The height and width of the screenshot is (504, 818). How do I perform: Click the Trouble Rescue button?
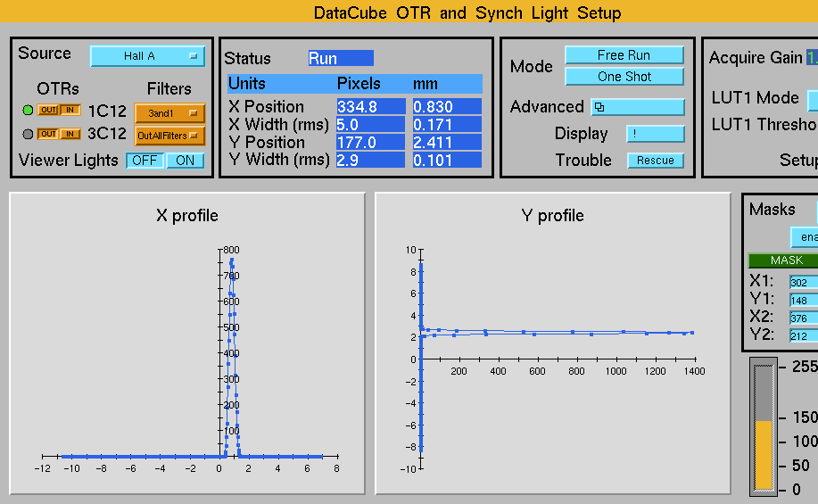click(655, 161)
